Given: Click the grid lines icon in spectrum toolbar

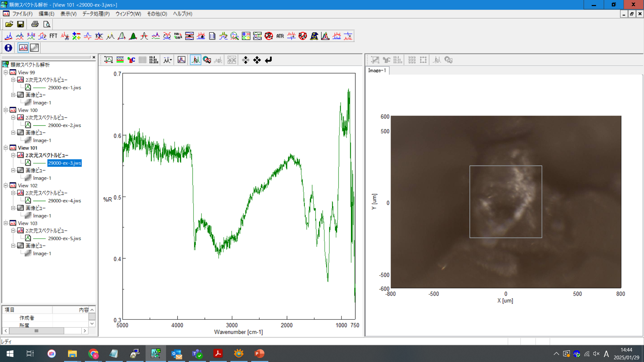Looking at the screenshot, I should [143, 60].
